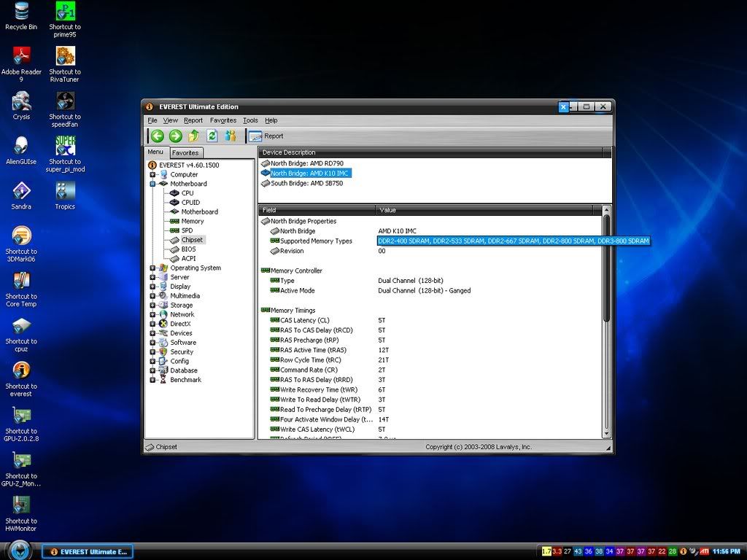Click the green Back arrow toolbar icon

tap(157, 136)
